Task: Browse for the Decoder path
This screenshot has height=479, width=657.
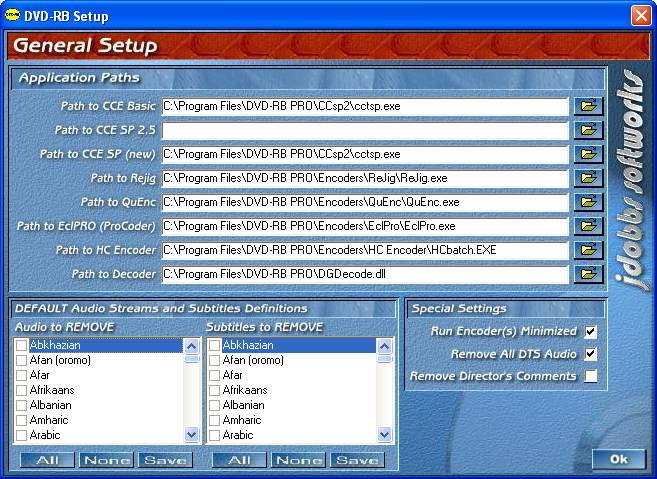Action: [588, 274]
